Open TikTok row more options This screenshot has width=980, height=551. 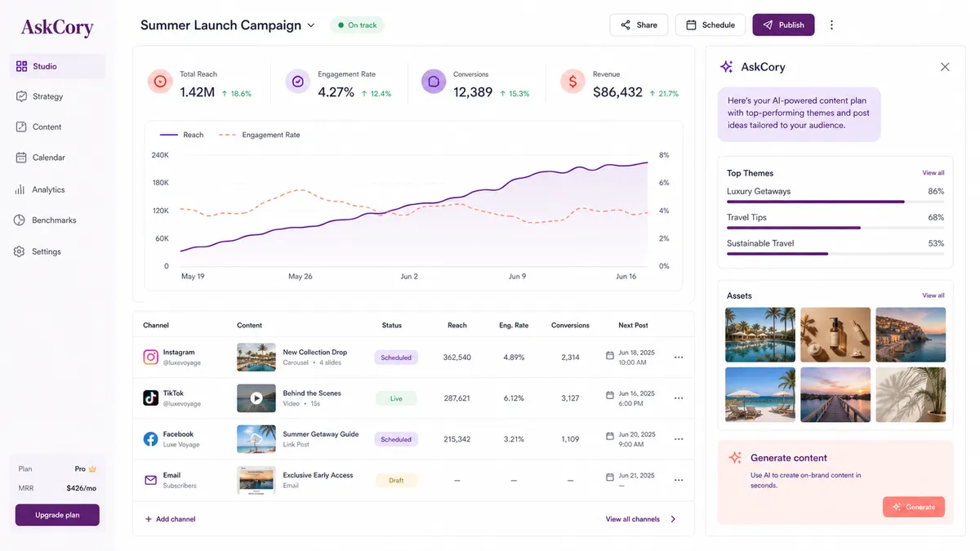click(679, 398)
